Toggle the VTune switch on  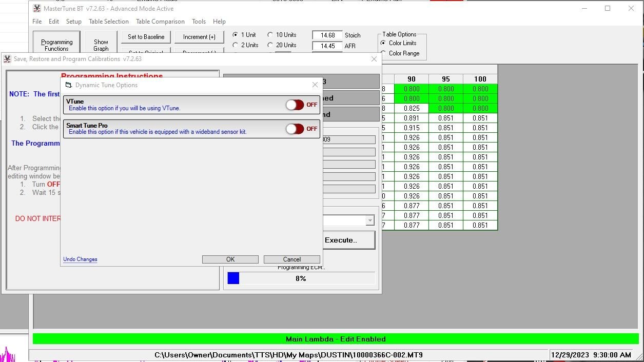(295, 105)
